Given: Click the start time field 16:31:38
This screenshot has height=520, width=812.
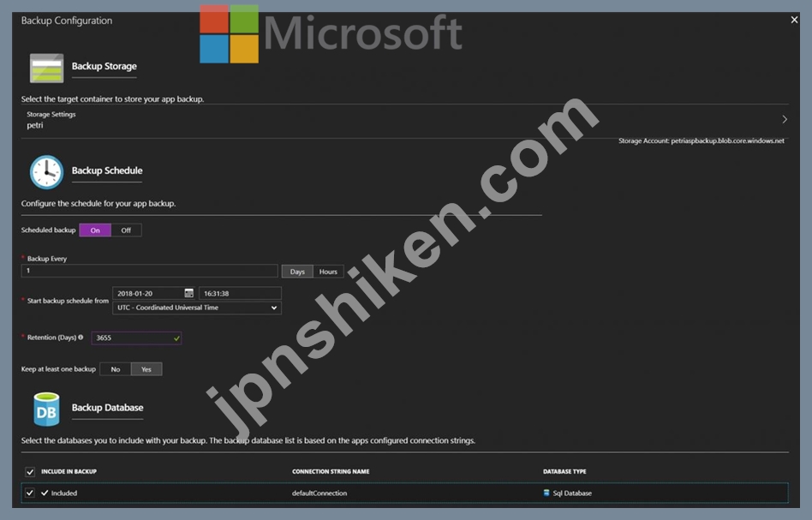Looking at the screenshot, I should [x=241, y=293].
